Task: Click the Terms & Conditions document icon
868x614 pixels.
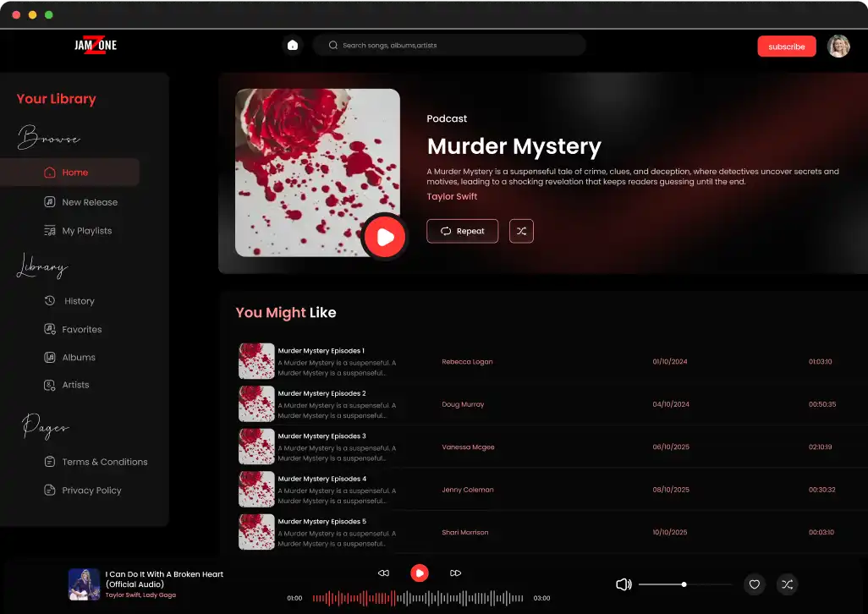Action: 50,461
